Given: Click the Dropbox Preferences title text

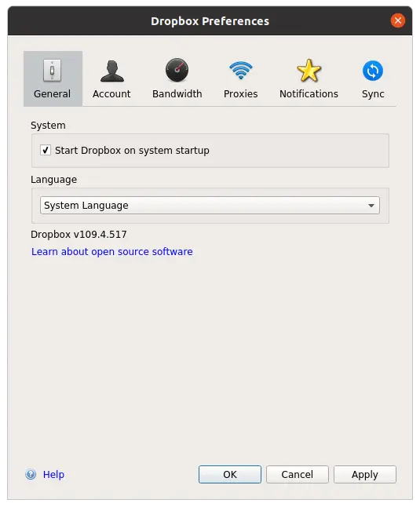Looking at the screenshot, I should 210,21.
